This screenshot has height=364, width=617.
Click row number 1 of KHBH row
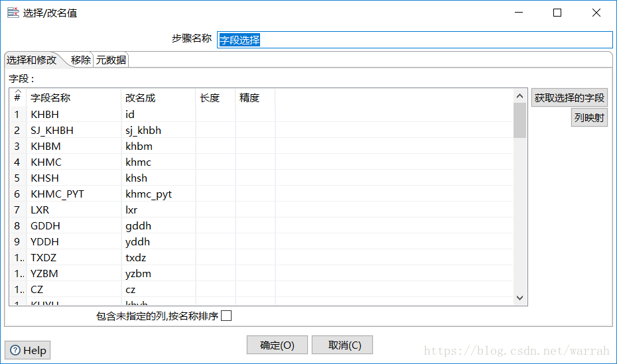pyautogui.click(x=17, y=114)
